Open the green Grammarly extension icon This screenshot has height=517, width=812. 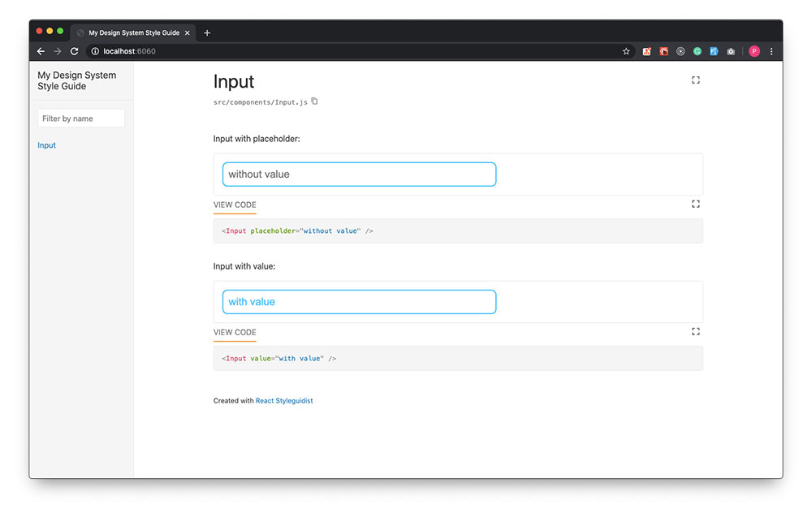coord(697,51)
